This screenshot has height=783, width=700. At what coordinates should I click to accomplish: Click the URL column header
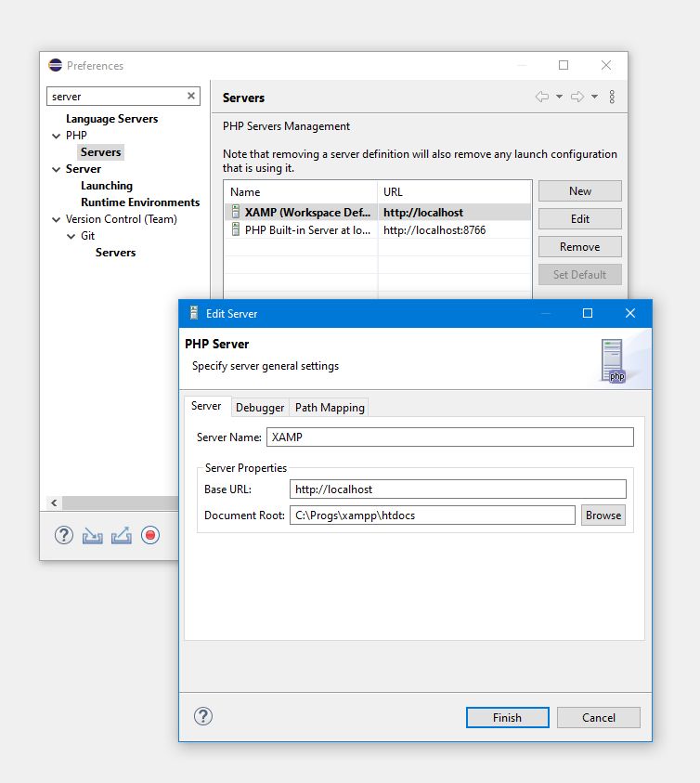coord(454,191)
